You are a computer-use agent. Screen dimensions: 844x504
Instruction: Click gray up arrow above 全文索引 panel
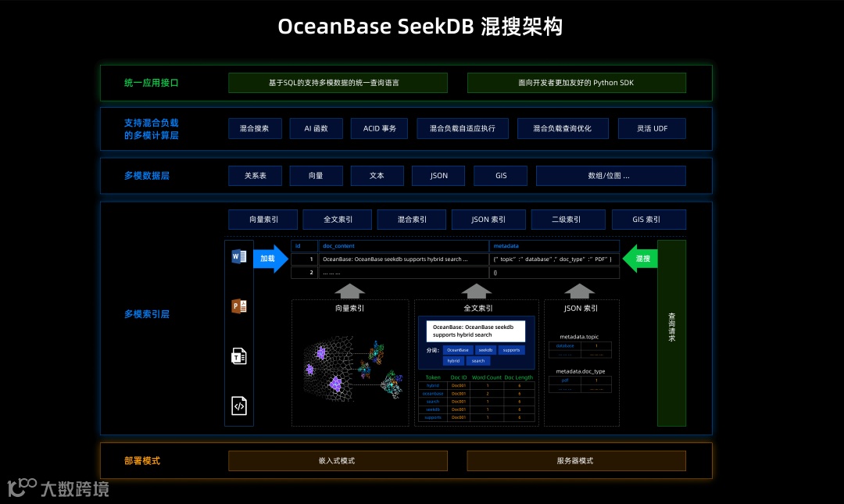[x=477, y=291]
